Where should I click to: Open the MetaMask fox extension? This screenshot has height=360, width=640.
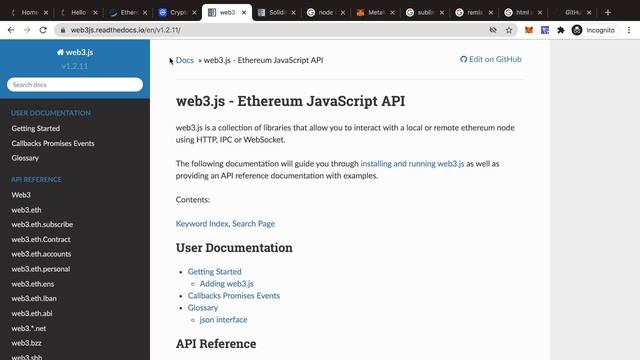(529, 30)
